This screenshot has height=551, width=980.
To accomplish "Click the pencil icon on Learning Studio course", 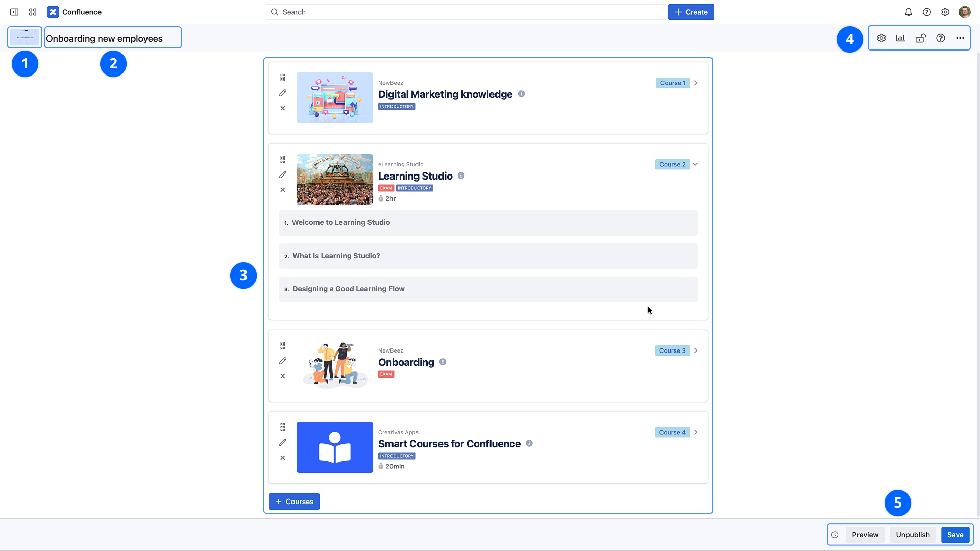I will pyautogui.click(x=283, y=174).
